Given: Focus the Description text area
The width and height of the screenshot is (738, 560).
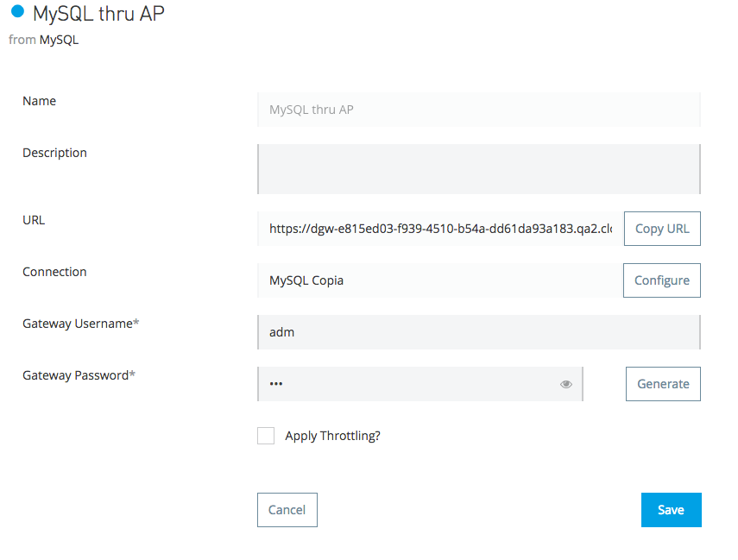Looking at the screenshot, I should pyautogui.click(x=478, y=168).
